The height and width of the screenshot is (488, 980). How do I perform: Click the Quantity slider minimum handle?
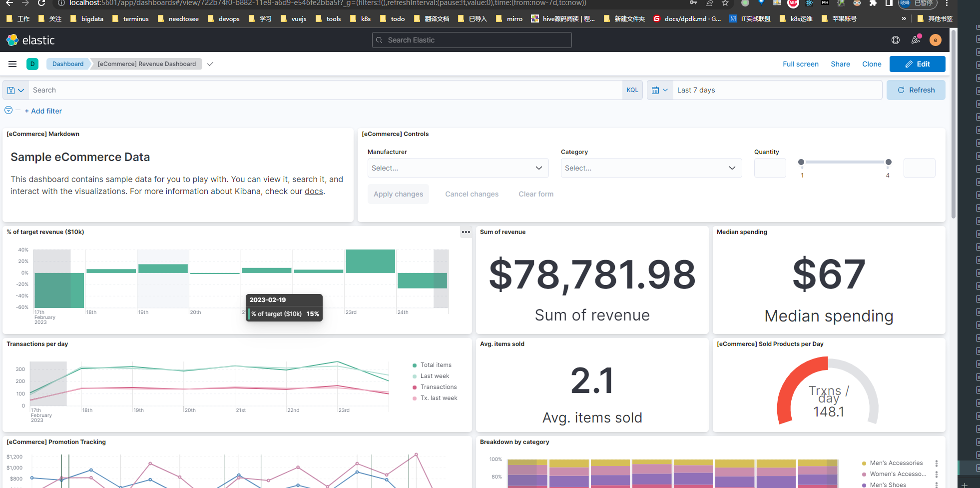801,162
